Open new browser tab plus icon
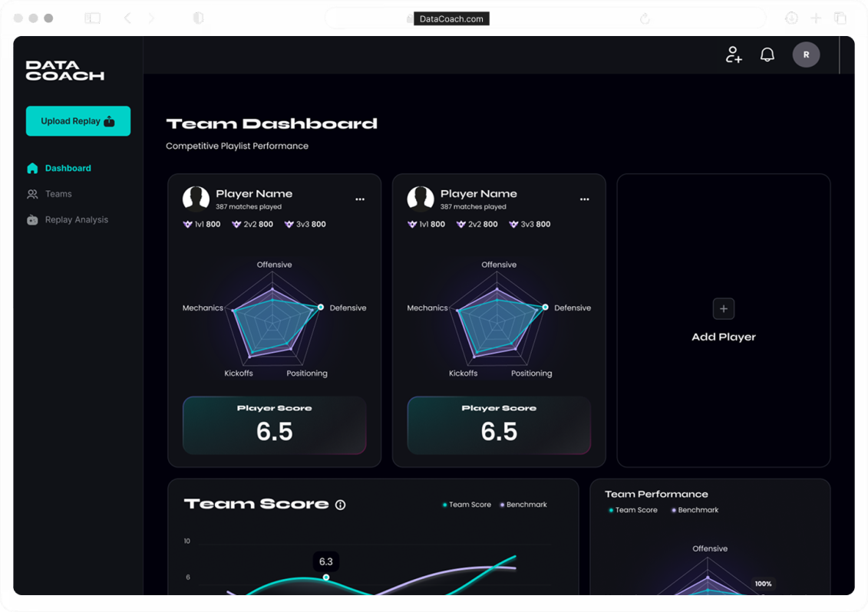The image size is (868, 612). coord(816,18)
